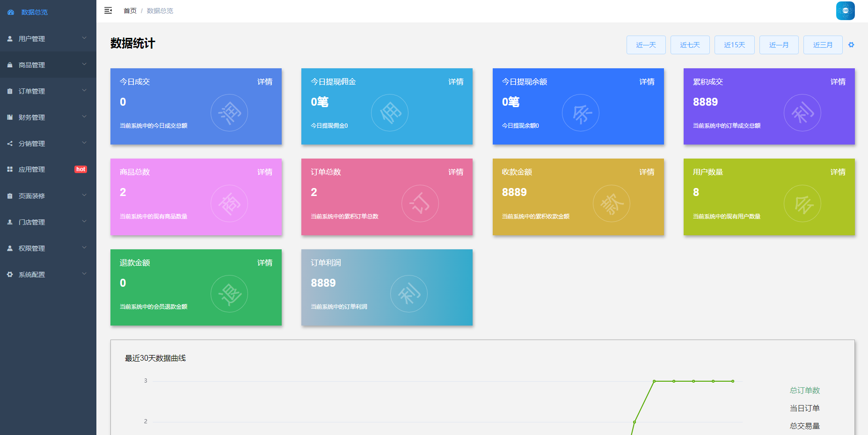Toggle 当日订单 series in chart legend

point(804,408)
